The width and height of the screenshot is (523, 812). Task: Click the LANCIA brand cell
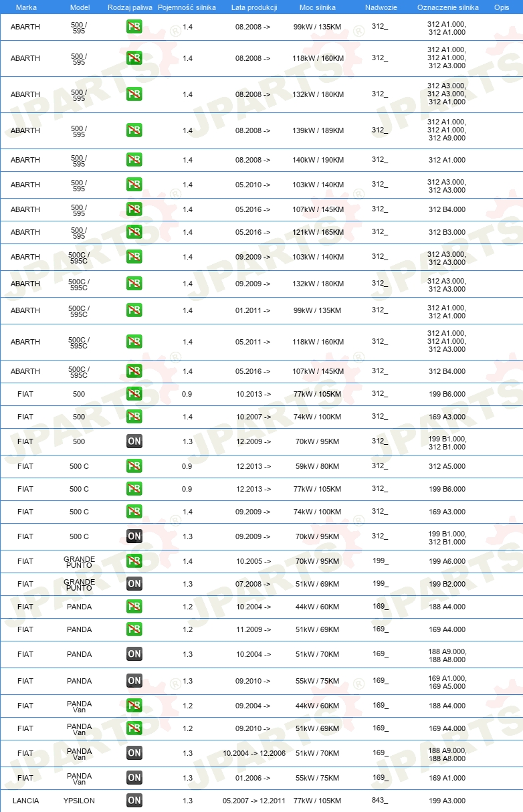25,801
